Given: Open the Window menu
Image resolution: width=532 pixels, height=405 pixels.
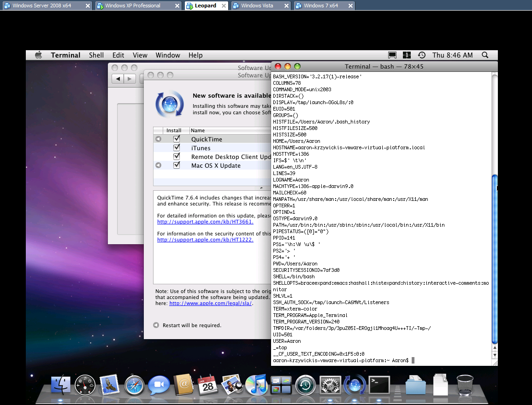Looking at the screenshot, I should [168, 55].
